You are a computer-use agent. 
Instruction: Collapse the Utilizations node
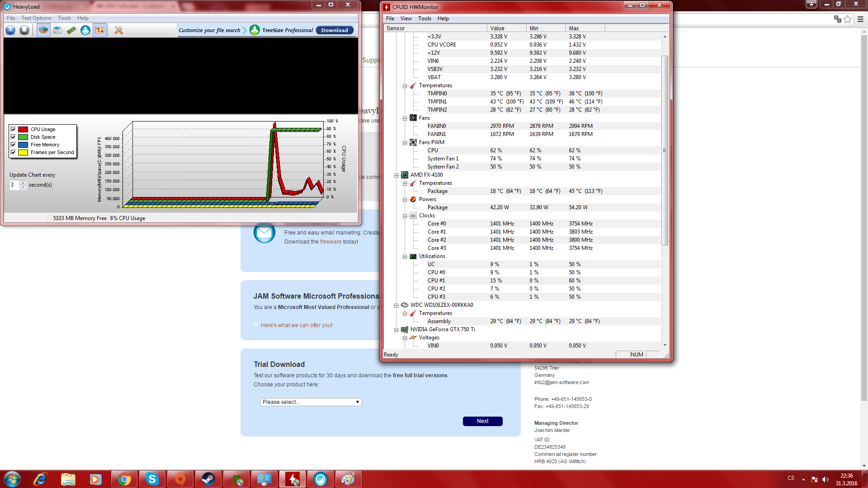[x=405, y=257]
